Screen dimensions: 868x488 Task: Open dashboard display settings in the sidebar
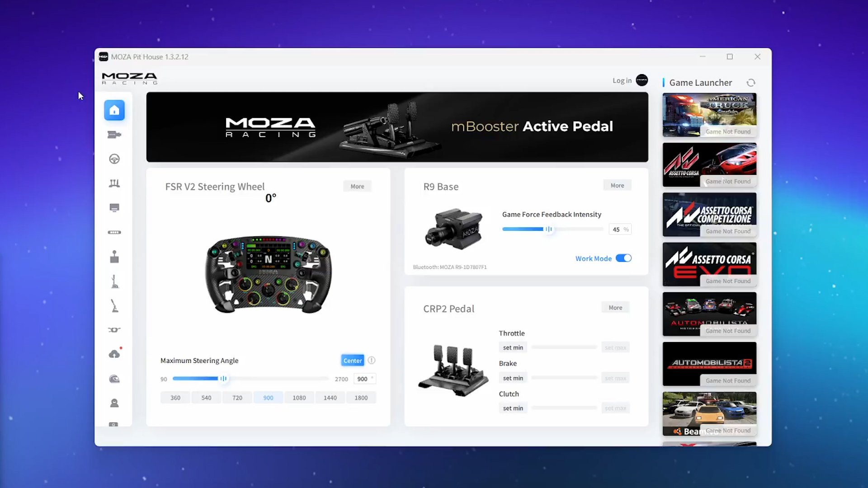click(114, 208)
